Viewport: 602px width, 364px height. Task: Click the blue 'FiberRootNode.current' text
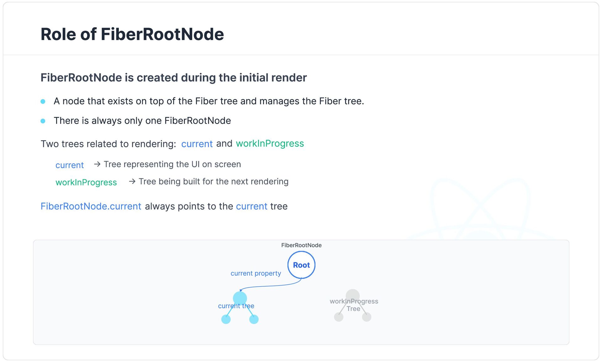[x=91, y=206]
